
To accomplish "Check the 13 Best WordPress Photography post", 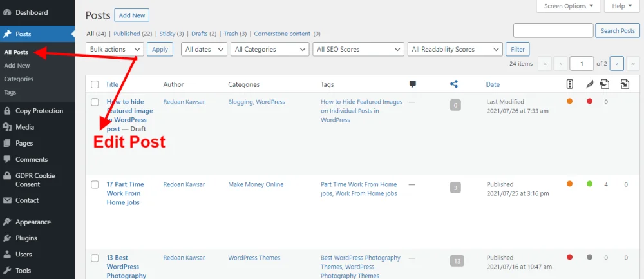I will 95,258.
